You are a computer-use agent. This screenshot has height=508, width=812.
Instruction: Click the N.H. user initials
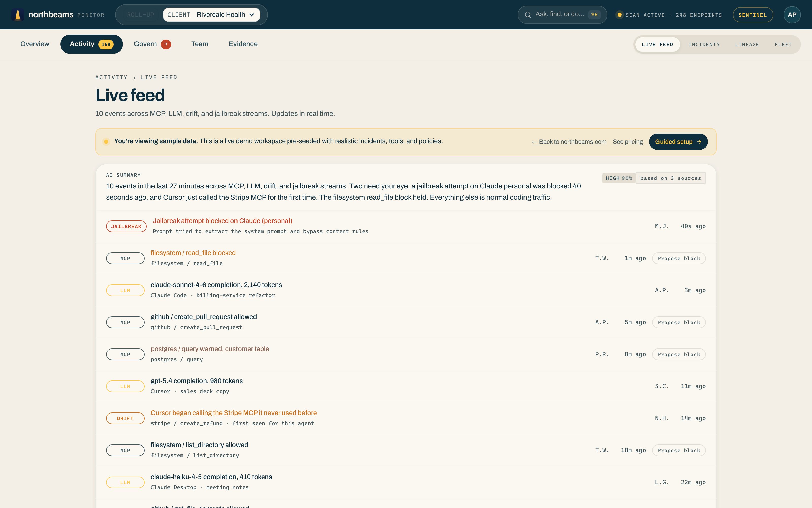click(x=662, y=418)
